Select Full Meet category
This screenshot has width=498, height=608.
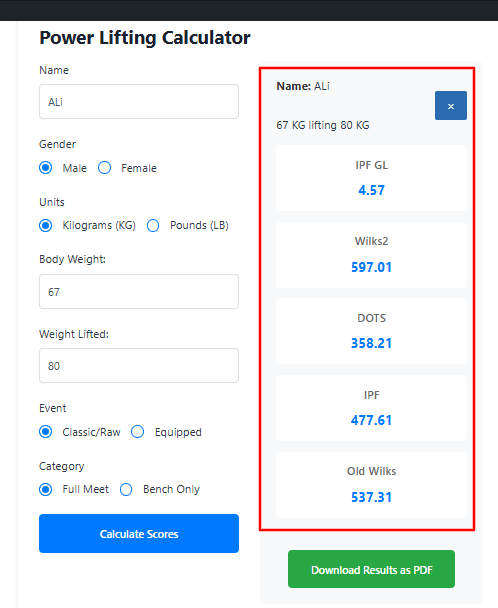(46, 489)
